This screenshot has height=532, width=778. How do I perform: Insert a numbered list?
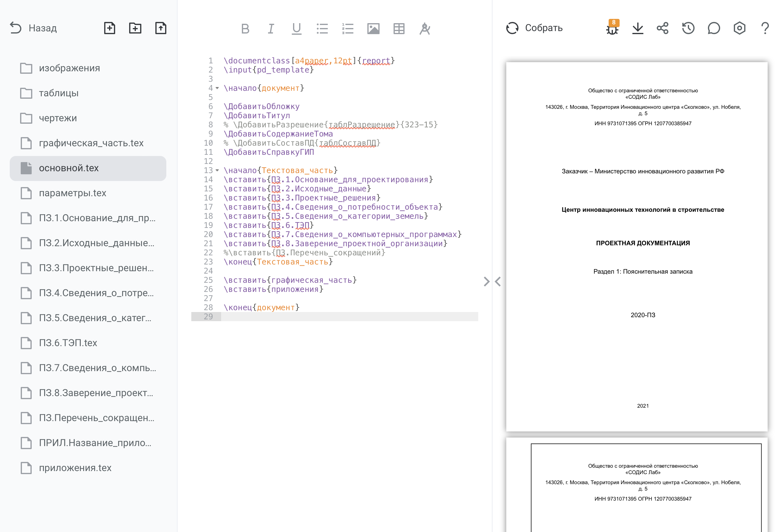coord(348,29)
